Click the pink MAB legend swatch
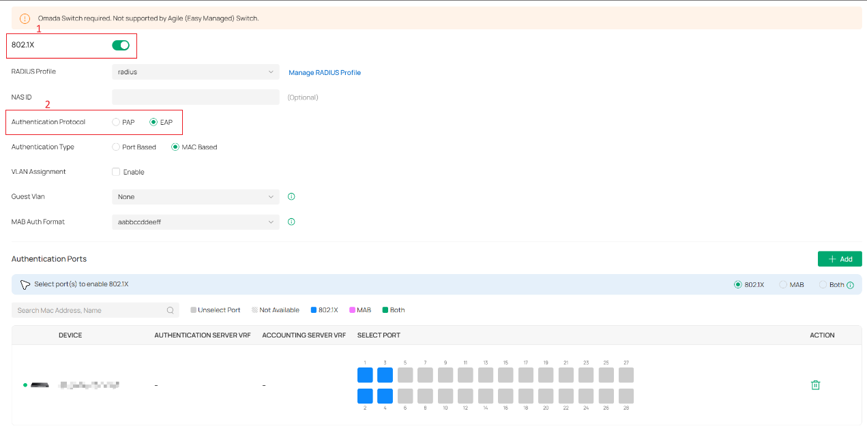 [x=352, y=310]
